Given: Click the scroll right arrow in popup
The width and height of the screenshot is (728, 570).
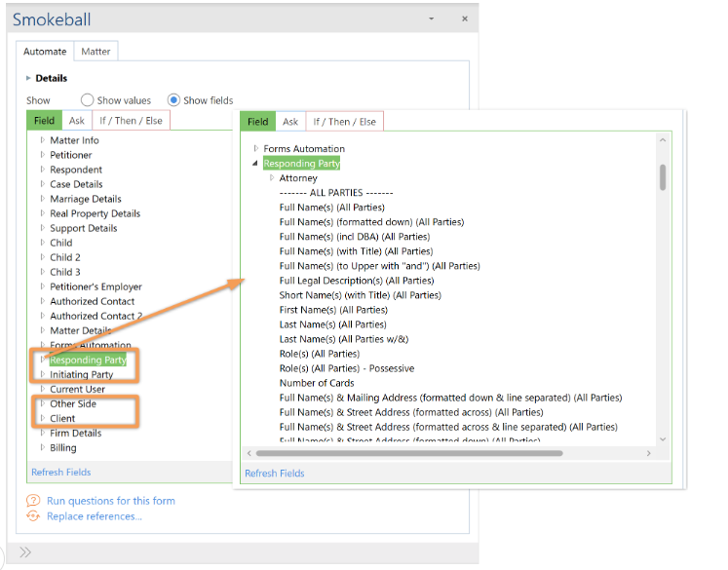Looking at the screenshot, I should (x=649, y=453).
